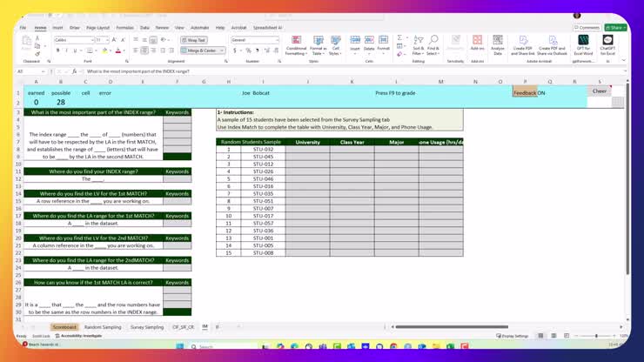Open Sort & Filter dropdown
The image size is (644, 362).
pyautogui.click(x=418, y=45)
